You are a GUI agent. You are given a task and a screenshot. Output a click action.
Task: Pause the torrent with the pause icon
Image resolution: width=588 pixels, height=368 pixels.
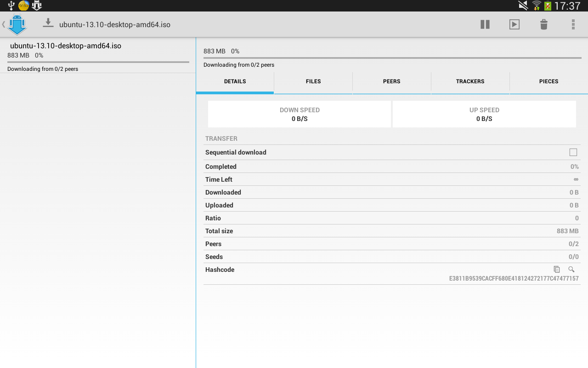click(x=485, y=24)
